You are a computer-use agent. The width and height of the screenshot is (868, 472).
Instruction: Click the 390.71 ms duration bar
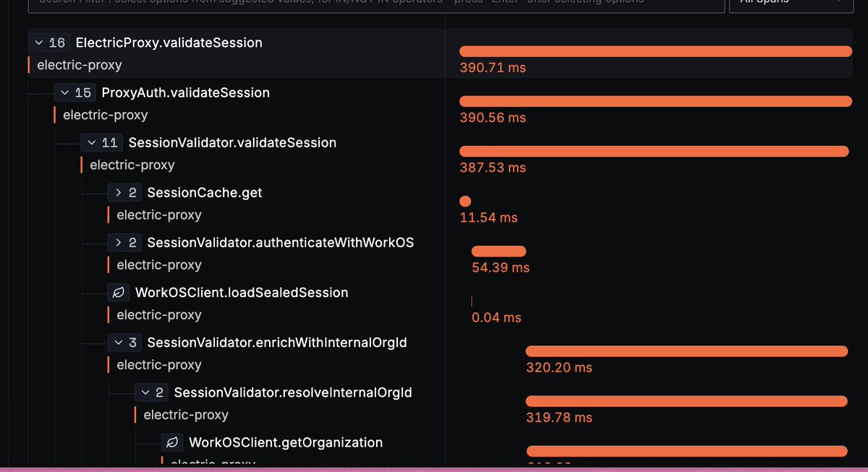pyautogui.click(x=656, y=51)
